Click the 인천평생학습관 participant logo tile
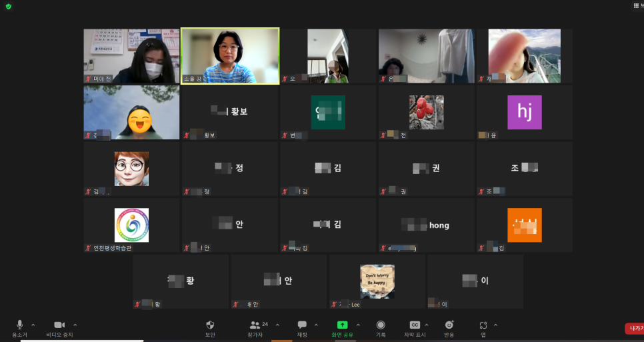 pos(131,225)
